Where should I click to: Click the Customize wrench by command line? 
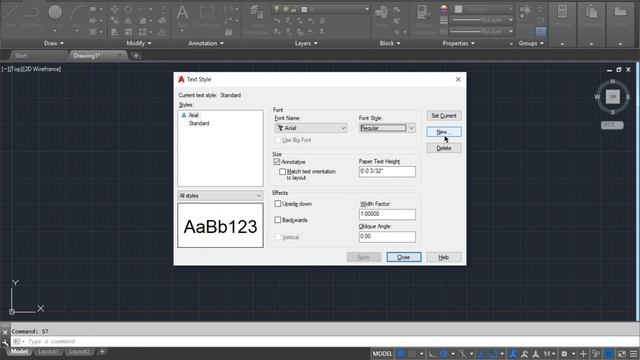[5, 342]
